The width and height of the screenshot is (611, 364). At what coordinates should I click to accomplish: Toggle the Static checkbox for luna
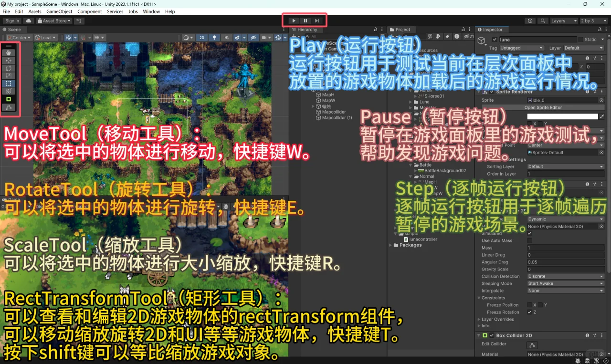pos(581,40)
